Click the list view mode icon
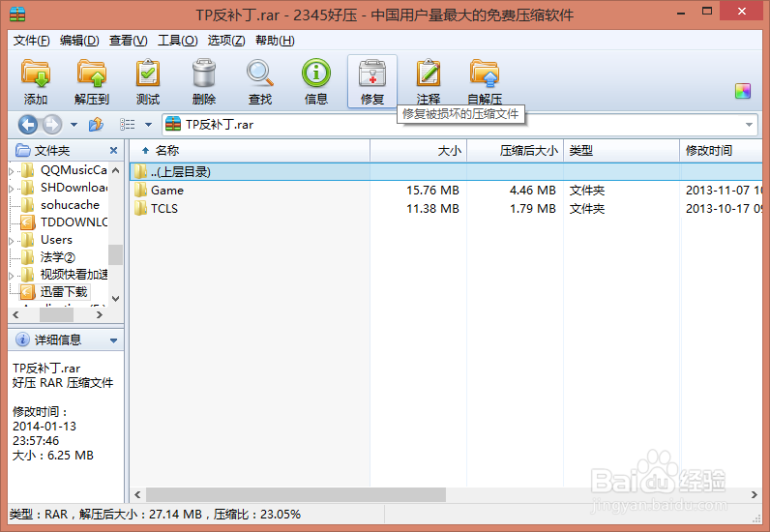The width and height of the screenshot is (770, 532). (127, 125)
